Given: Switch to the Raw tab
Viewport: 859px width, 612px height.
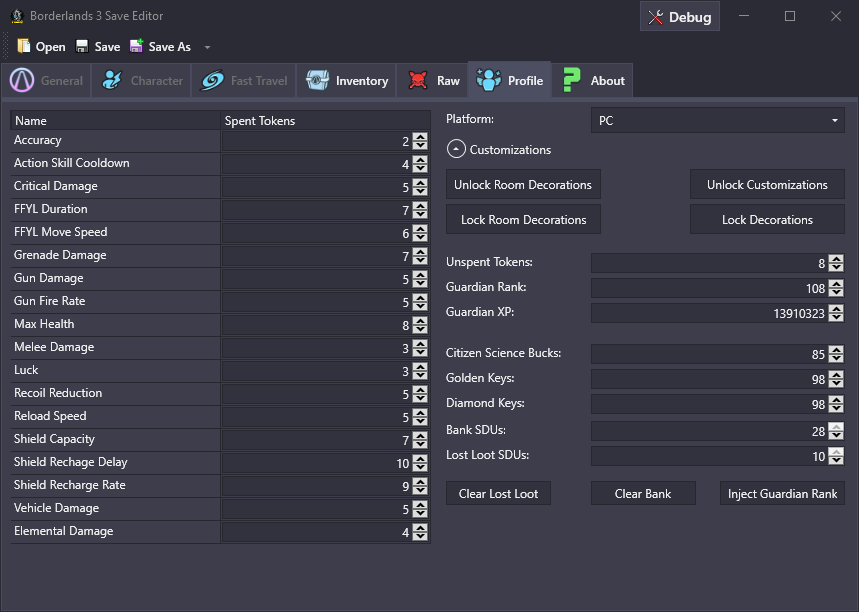Looking at the screenshot, I should [432, 81].
